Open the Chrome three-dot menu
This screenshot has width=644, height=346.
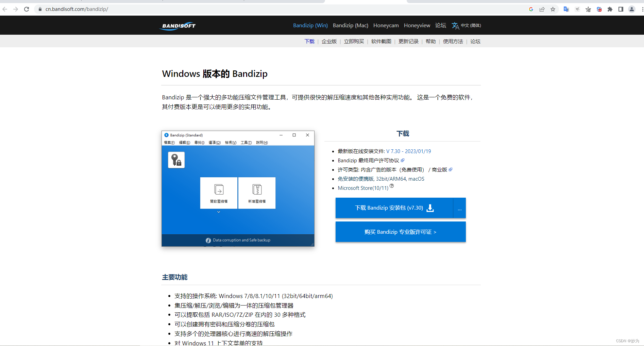[642, 9]
